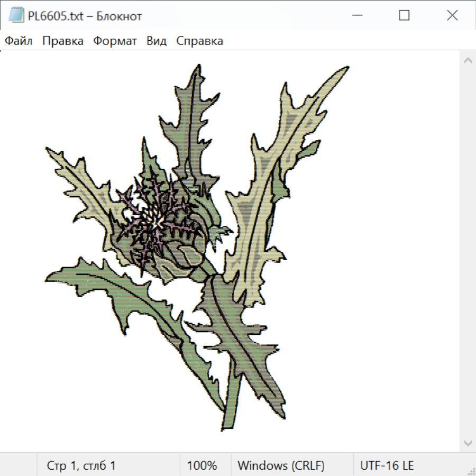Click the UTF-16 LE encoding indicator
Screen dimensions: 476x476
387,465
